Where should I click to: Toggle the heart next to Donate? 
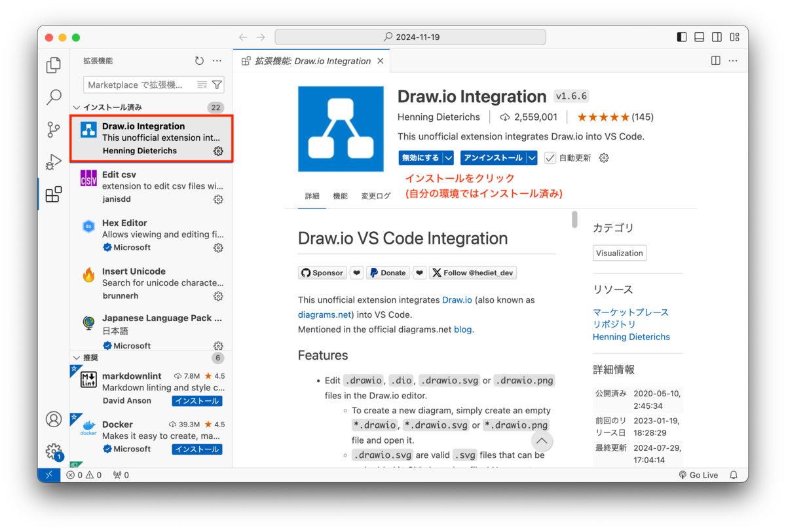pos(419,273)
